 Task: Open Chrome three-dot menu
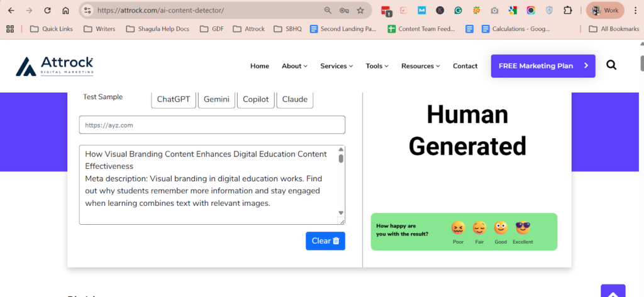click(635, 11)
